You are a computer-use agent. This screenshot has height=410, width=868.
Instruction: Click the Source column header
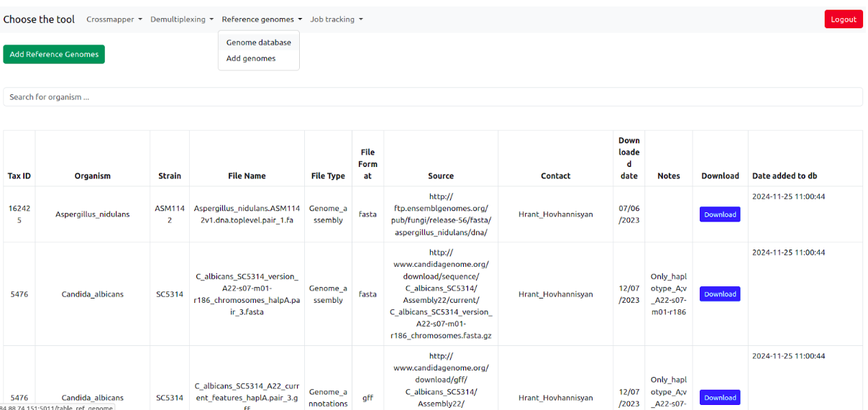pyautogui.click(x=440, y=176)
